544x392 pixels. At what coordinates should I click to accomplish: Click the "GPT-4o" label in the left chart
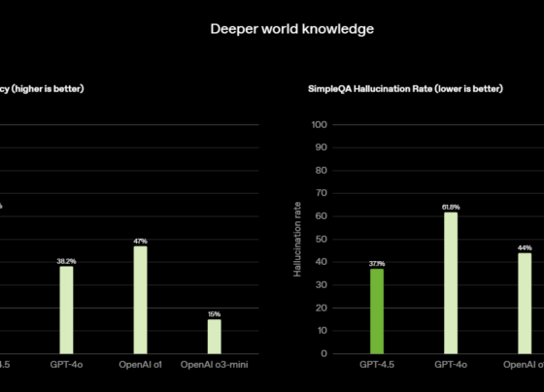(x=66, y=365)
